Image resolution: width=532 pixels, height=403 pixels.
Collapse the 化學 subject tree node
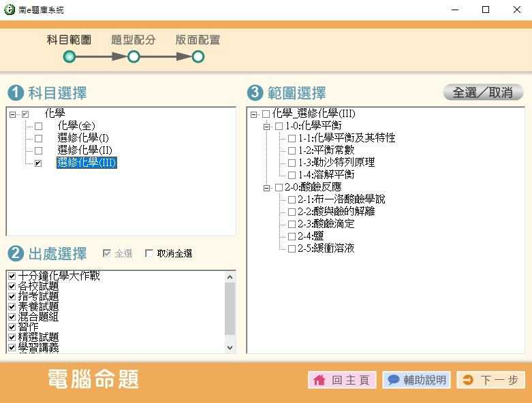12,114
